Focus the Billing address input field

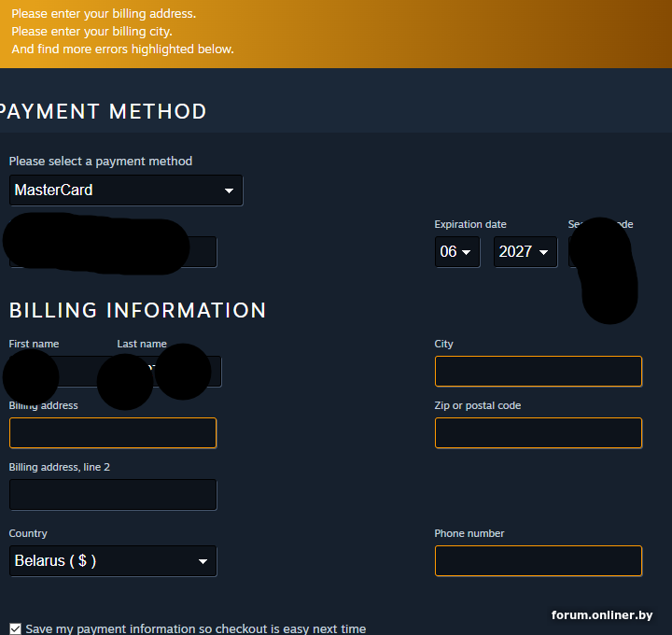113,433
